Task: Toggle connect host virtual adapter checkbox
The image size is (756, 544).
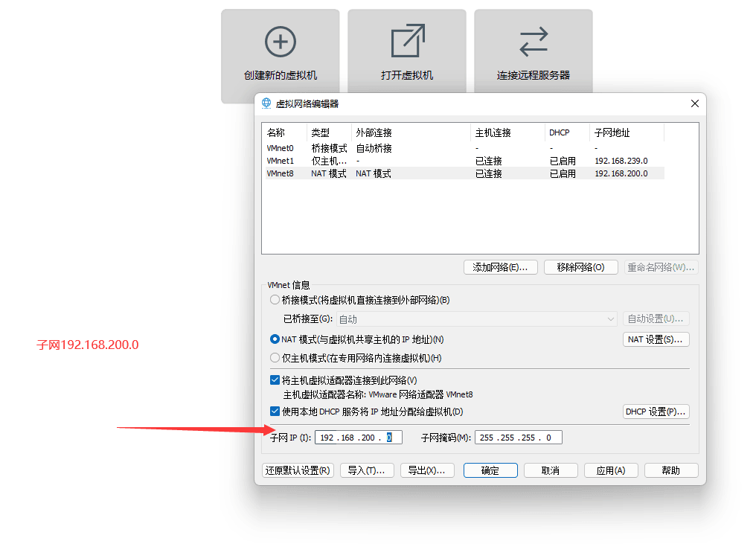Action: (x=275, y=380)
